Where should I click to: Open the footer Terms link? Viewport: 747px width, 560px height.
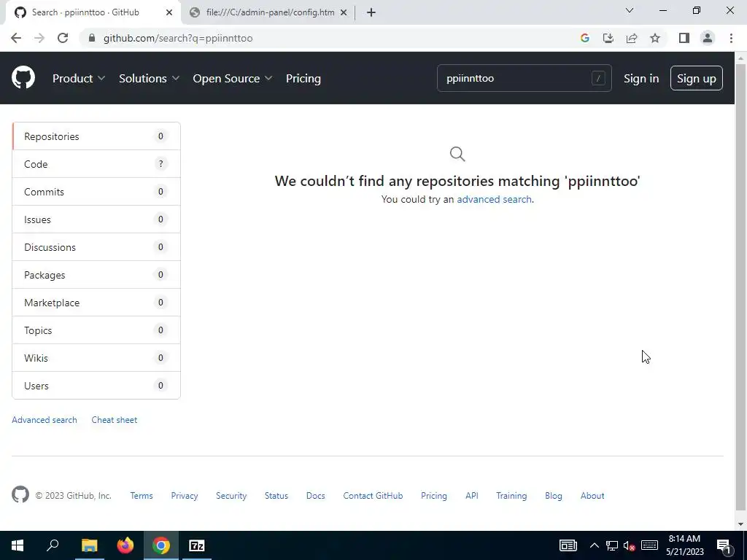tap(142, 495)
